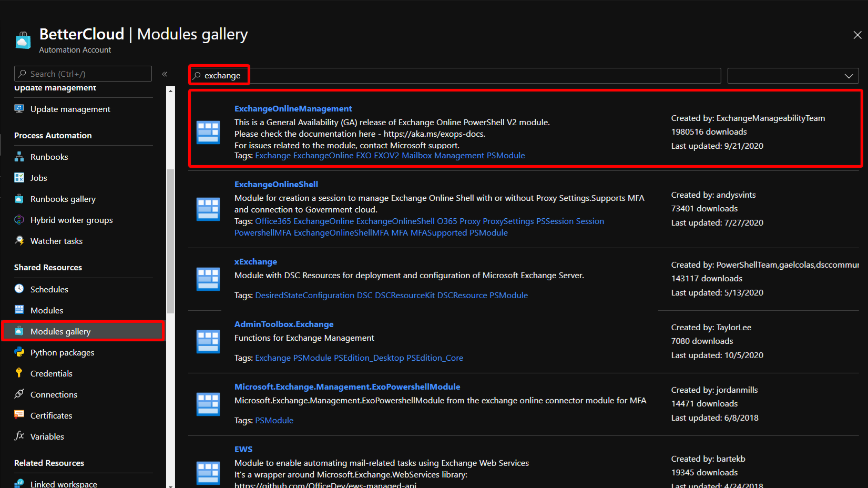Click the ExchangeOnlineManagement module icon

click(x=208, y=132)
